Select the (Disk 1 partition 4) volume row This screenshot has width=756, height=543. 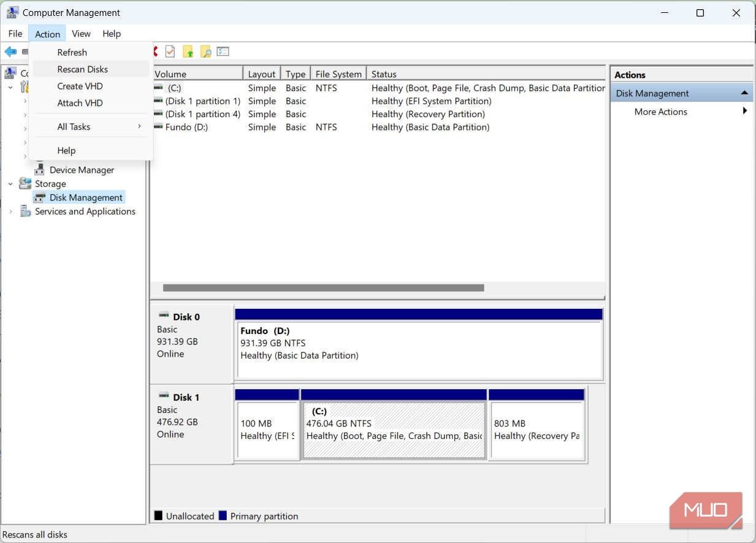[378, 114]
